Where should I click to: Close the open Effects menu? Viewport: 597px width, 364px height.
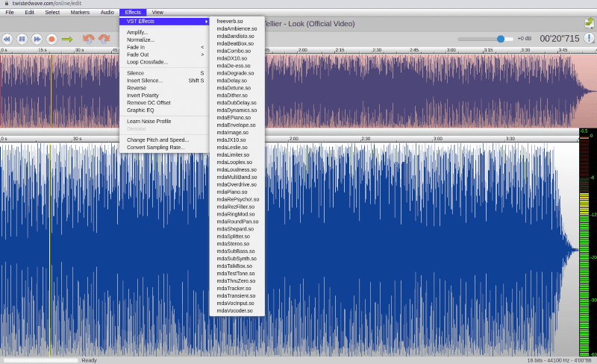(x=133, y=12)
